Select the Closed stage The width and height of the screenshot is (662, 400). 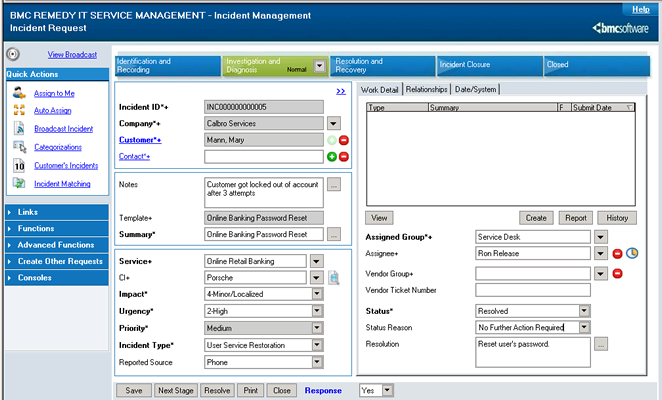pos(597,66)
